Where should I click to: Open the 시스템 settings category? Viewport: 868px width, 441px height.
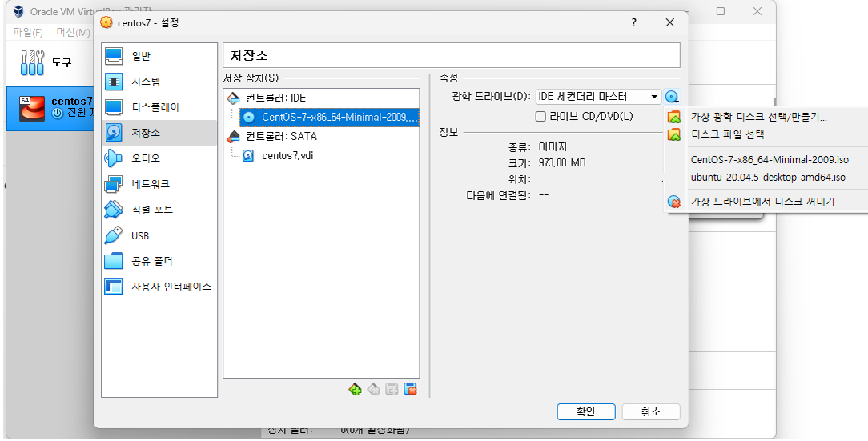point(159,82)
